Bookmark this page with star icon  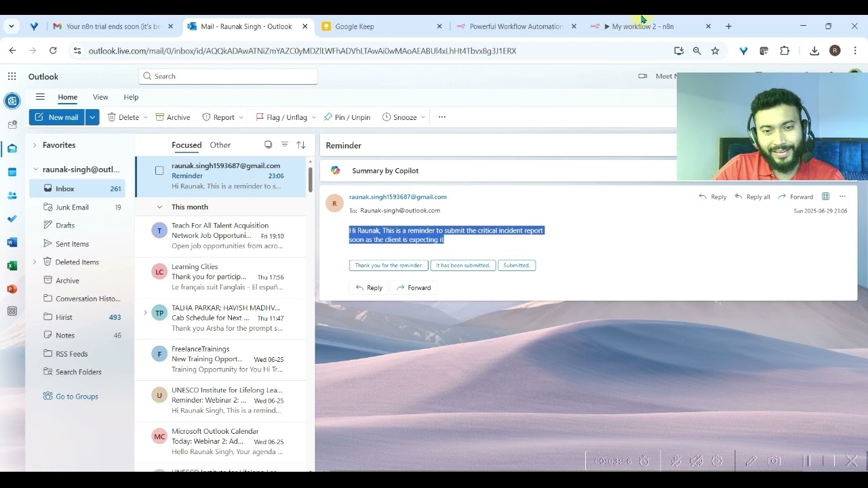(x=715, y=51)
